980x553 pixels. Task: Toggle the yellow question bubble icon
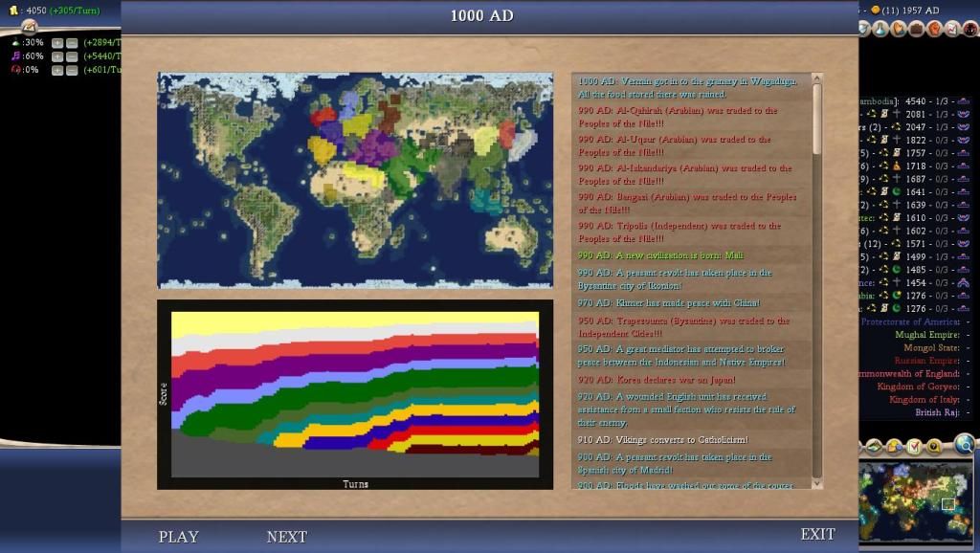pos(934,446)
